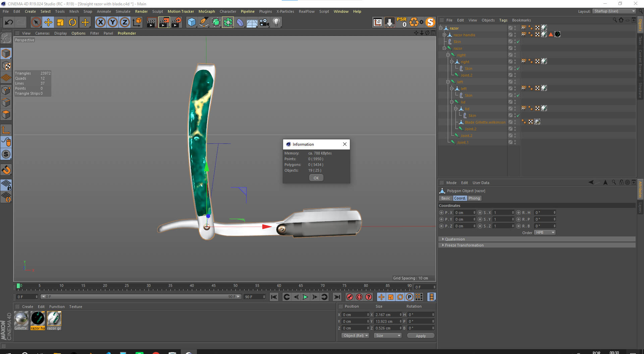The height and width of the screenshot is (354, 644).
Task: Render the active view
Action: coord(152,23)
